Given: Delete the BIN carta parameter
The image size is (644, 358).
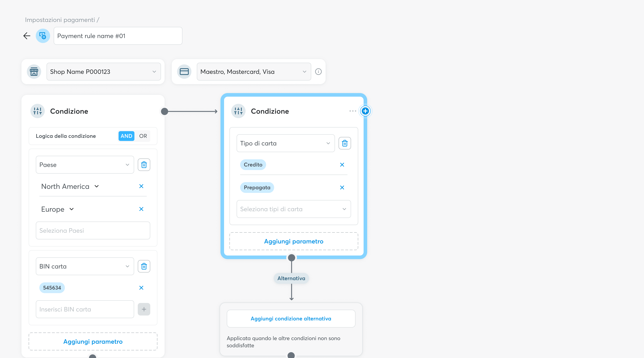Looking at the screenshot, I should click(144, 266).
